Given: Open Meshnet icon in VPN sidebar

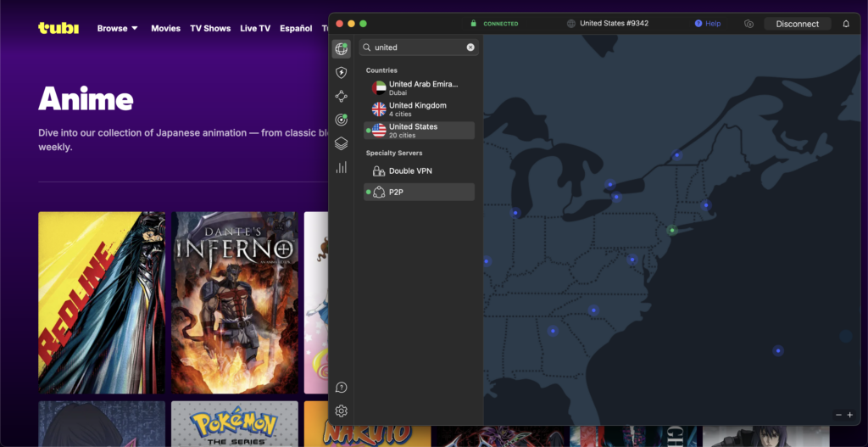Looking at the screenshot, I should tap(341, 96).
